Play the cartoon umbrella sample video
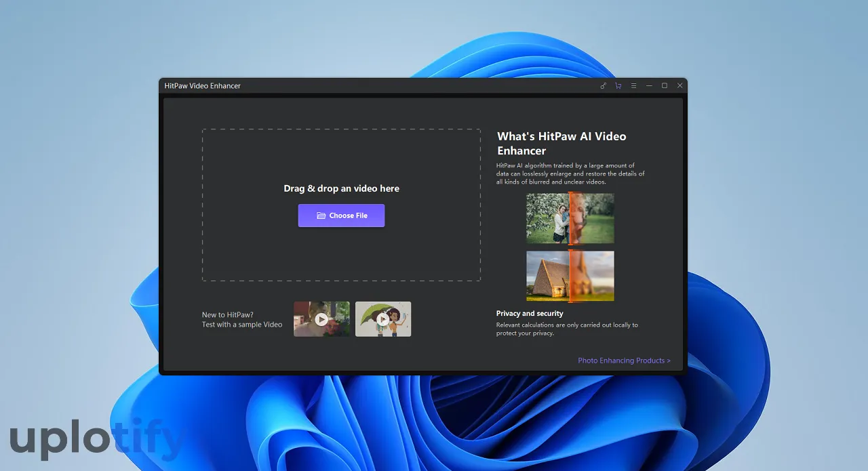The image size is (868, 471). (383, 319)
